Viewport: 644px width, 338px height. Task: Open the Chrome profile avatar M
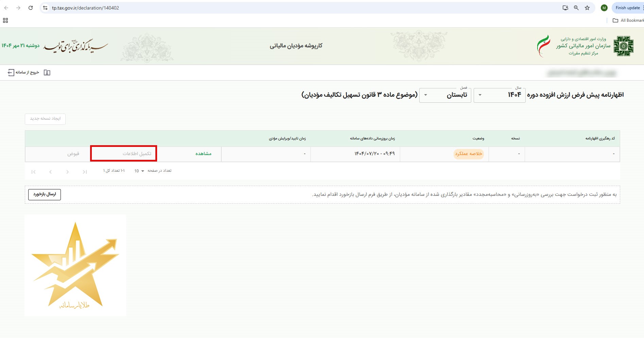point(604,8)
